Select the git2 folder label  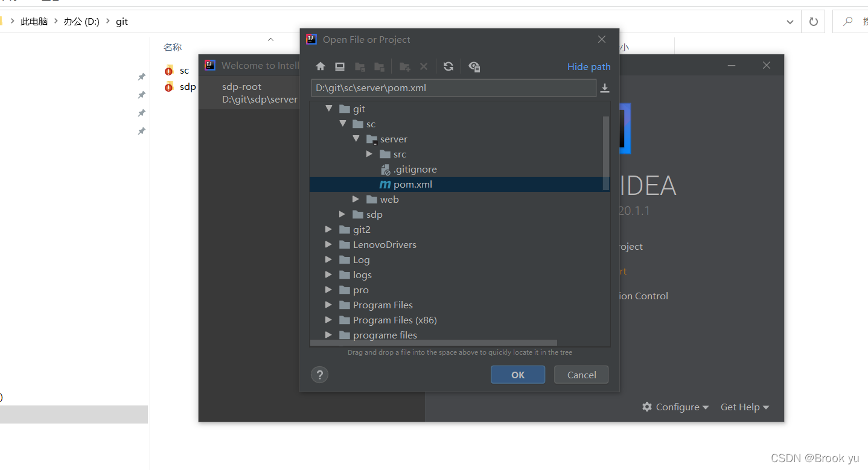tap(362, 230)
